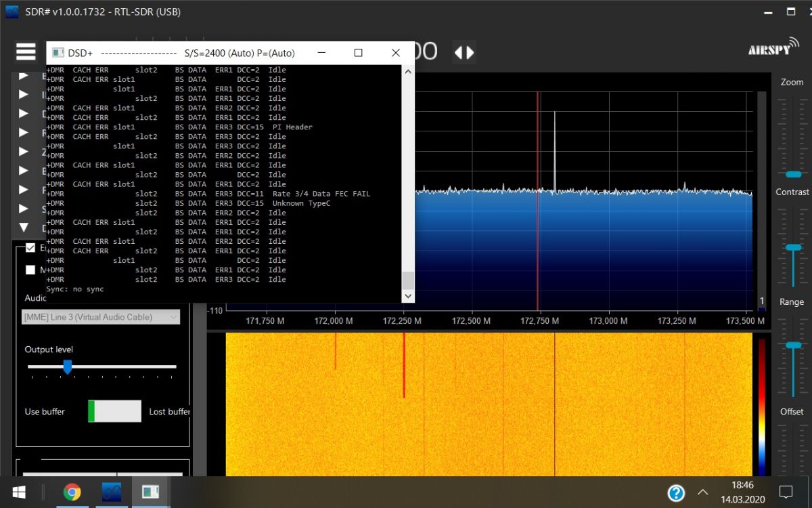812x508 pixels.
Task: Open the MME Line 3 audio device dropdown
Action: coord(101,317)
